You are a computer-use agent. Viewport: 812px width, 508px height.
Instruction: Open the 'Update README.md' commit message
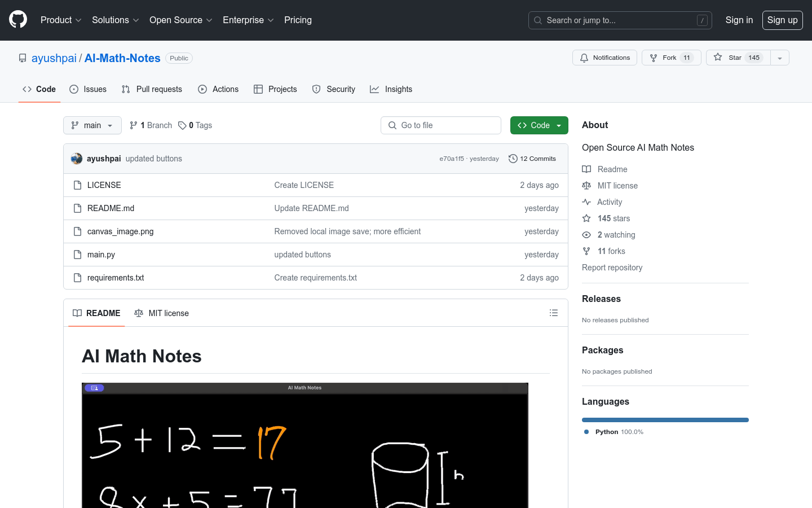311,208
